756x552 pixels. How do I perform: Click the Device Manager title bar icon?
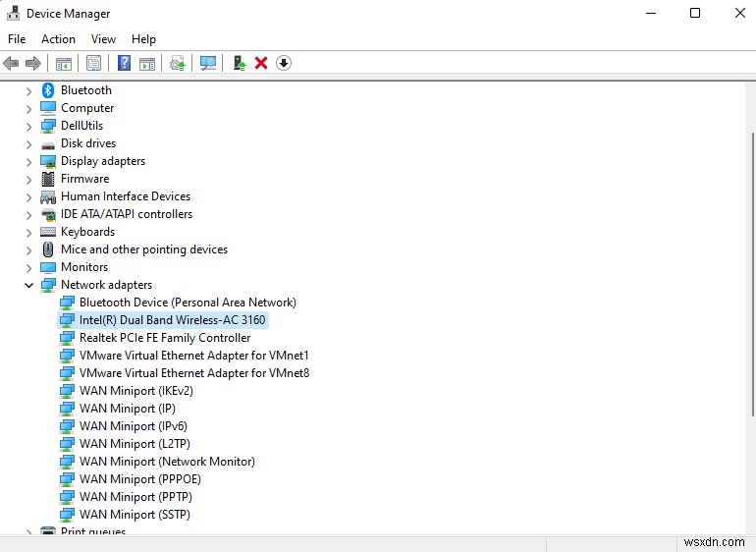pos(13,14)
